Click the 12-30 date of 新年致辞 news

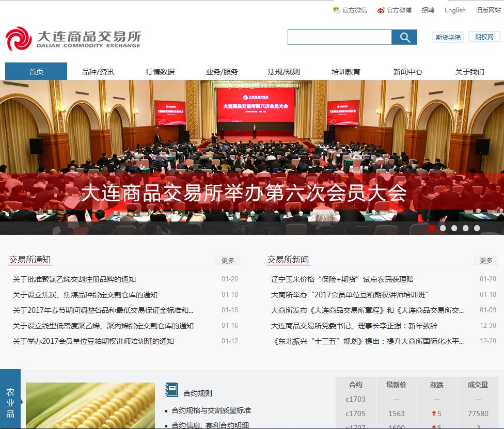tap(488, 325)
